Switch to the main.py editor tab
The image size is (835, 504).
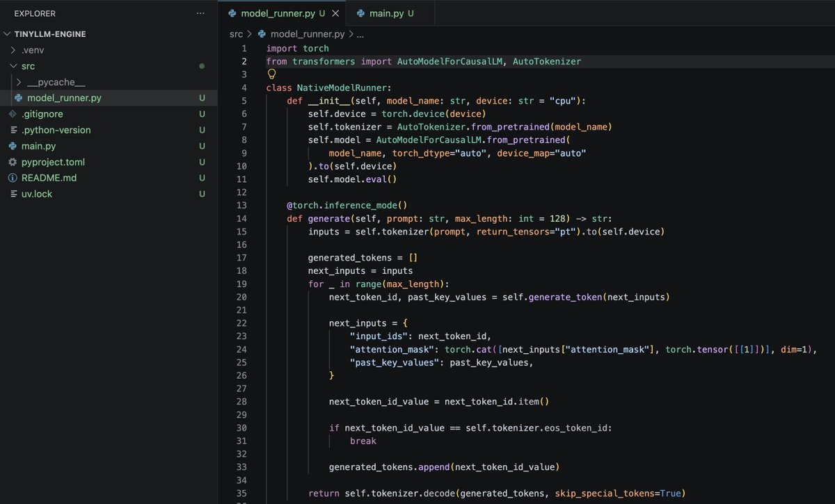(390, 13)
